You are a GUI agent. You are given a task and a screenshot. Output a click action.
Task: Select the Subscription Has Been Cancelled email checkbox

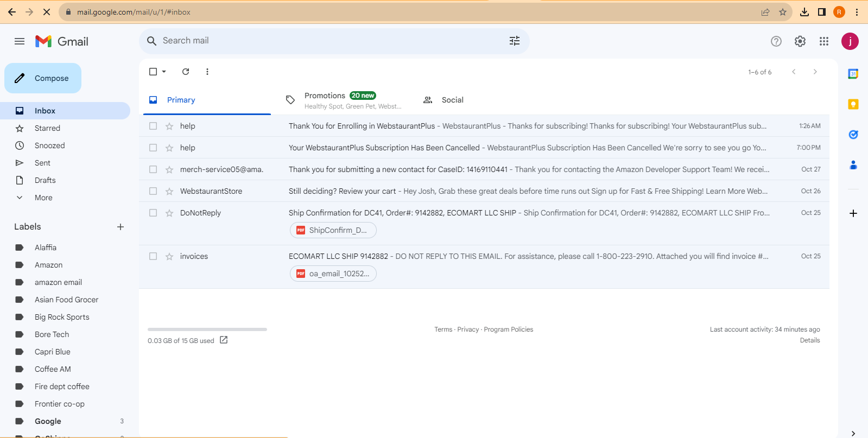pyautogui.click(x=153, y=148)
